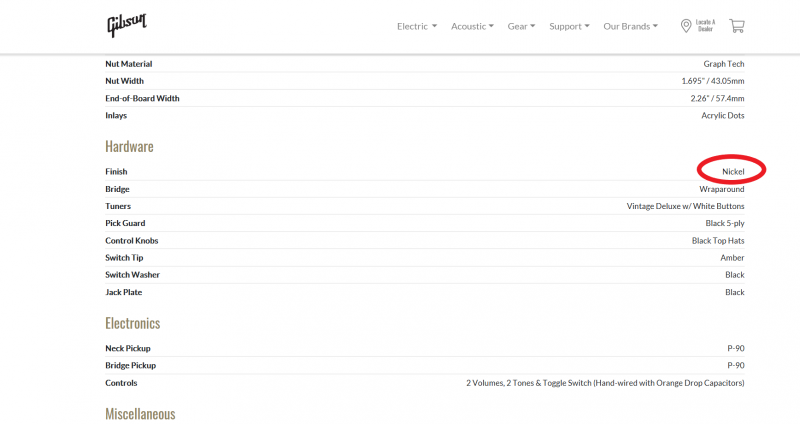Show the Our Brands menu
This screenshot has width=800, height=424.
tap(630, 26)
